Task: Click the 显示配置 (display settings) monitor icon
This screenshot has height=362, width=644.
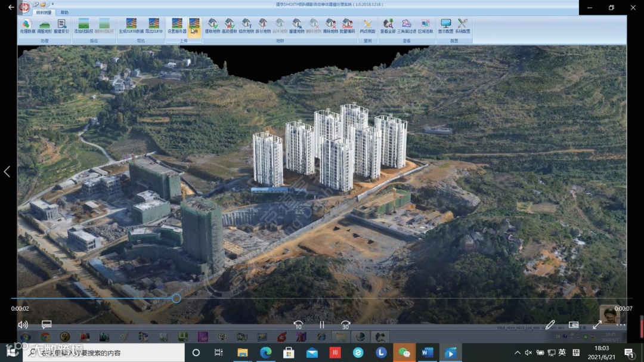Action: 445,26
